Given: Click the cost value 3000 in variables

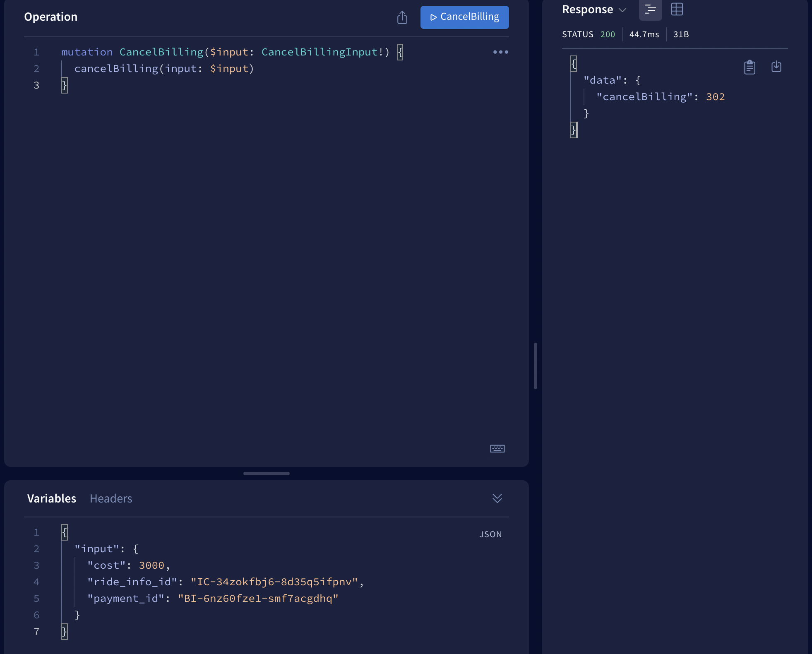Looking at the screenshot, I should pos(151,565).
